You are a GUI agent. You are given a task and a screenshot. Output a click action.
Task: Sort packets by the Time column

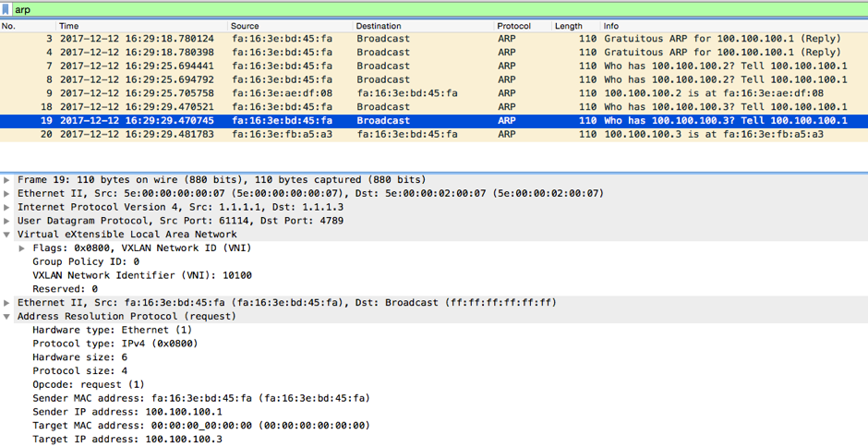click(x=69, y=27)
